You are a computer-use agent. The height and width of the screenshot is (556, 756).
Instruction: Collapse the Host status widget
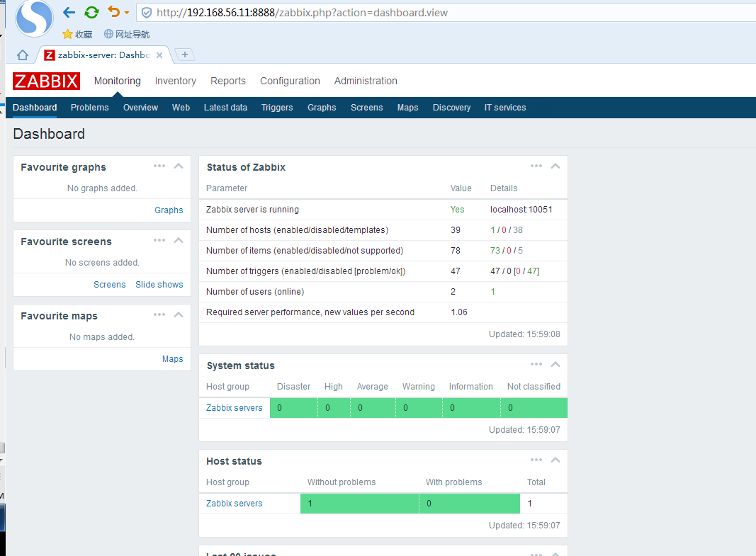(555, 460)
